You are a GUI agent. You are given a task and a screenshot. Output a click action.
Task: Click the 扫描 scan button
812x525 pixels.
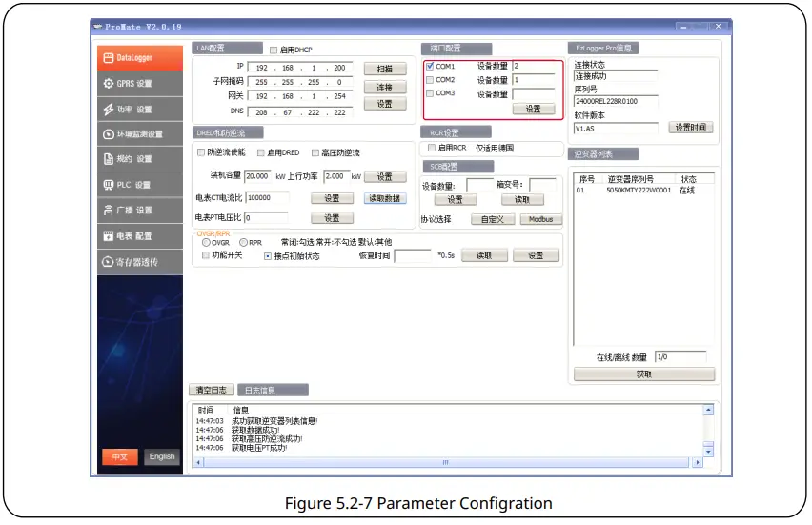tap(385, 69)
